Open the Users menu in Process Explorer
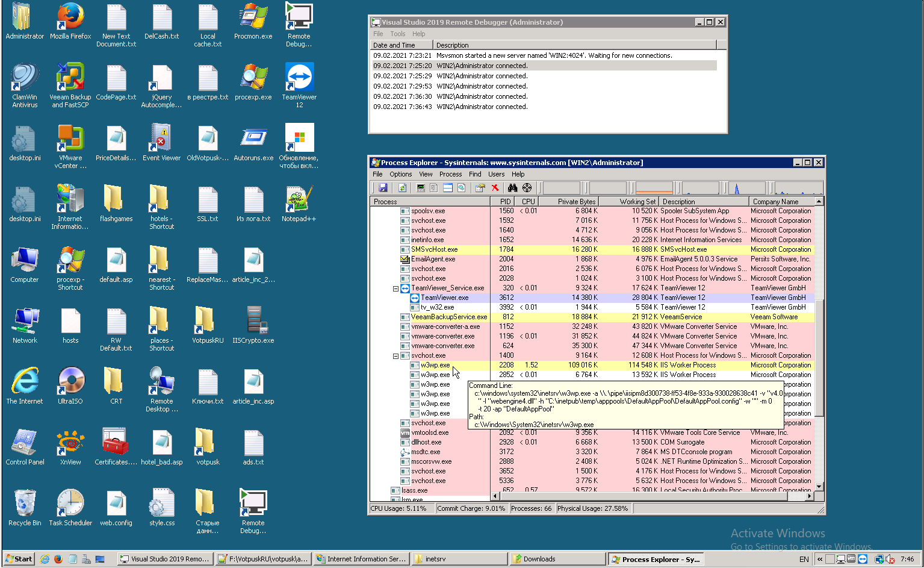 click(x=497, y=174)
